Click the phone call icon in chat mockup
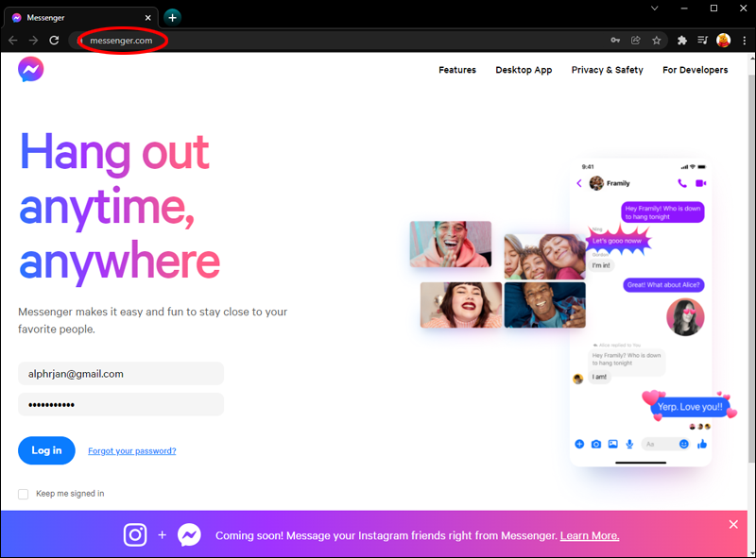 681,183
